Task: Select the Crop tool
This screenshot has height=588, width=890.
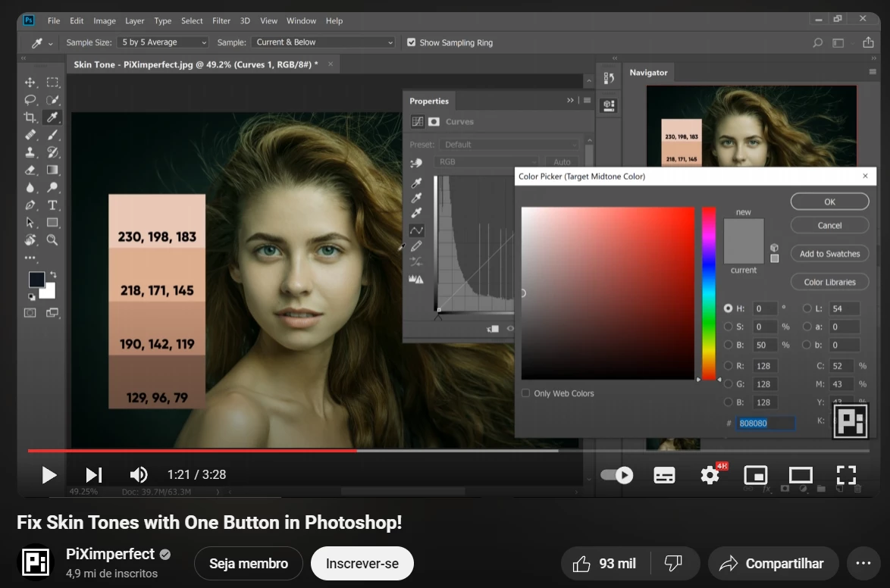Action: tap(30, 117)
